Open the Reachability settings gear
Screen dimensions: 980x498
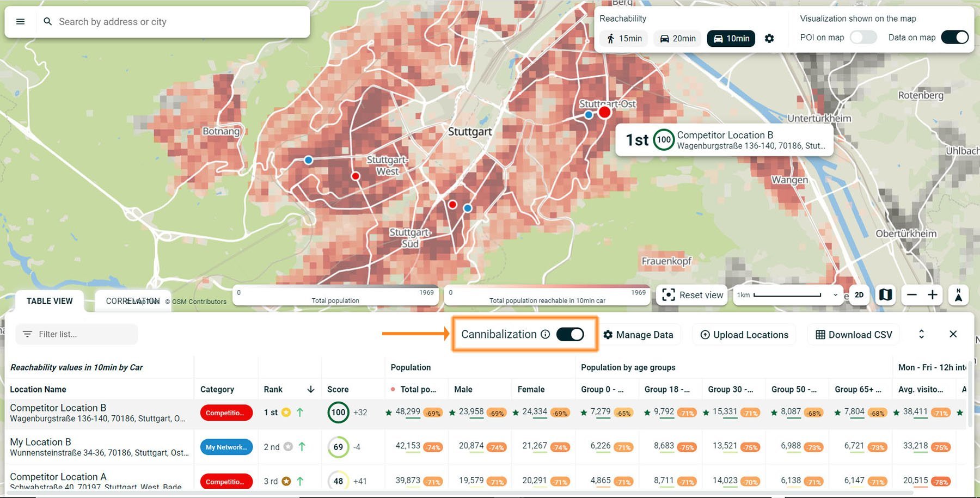(770, 38)
